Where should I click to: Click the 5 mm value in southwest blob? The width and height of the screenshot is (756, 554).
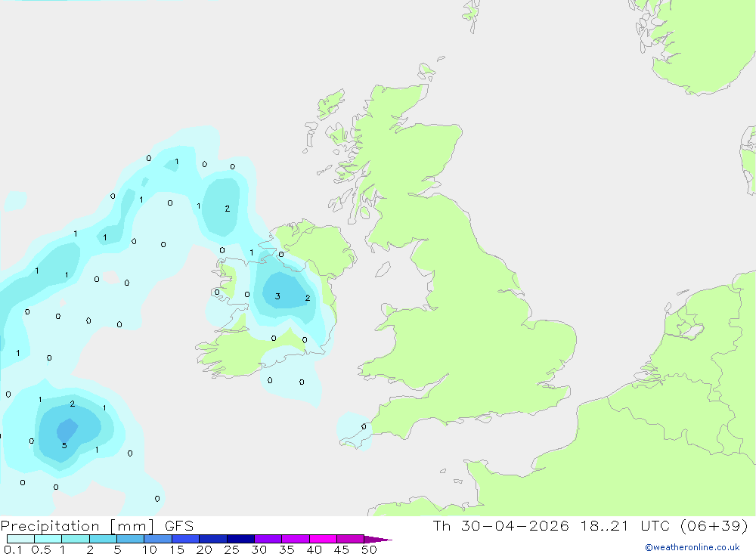(64, 445)
